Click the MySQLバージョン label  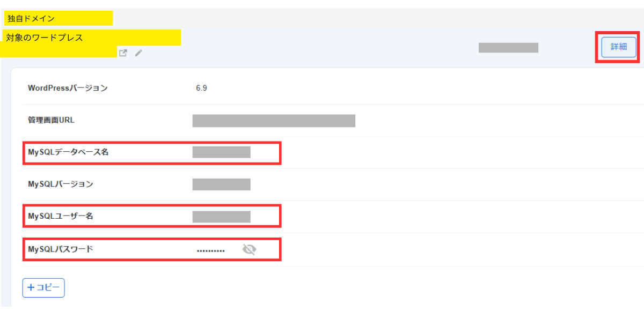[61, 184]
